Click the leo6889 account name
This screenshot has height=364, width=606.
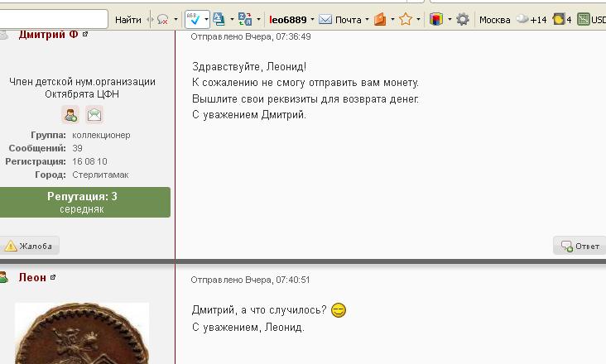tap(287, 20)
